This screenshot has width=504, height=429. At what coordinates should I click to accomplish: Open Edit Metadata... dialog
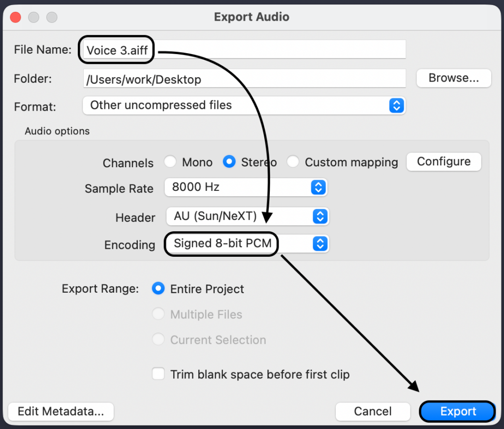(x=61, y=412)
